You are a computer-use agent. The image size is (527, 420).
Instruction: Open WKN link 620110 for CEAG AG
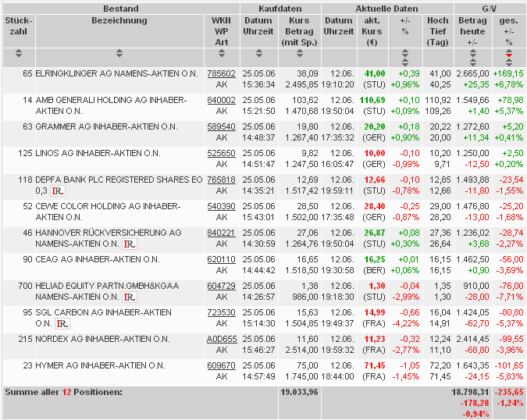(222, 259)
